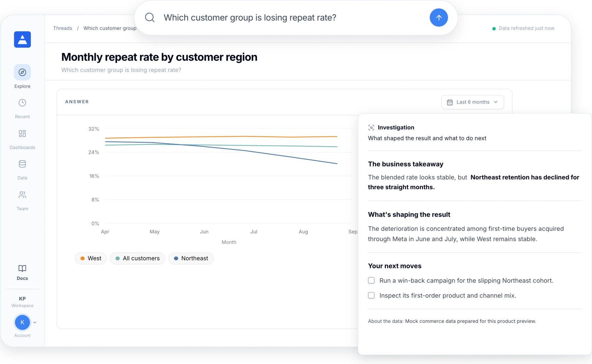
Task: Click the green data refreshed status dot
Action: pyautogui.click(x=494, y=29)
